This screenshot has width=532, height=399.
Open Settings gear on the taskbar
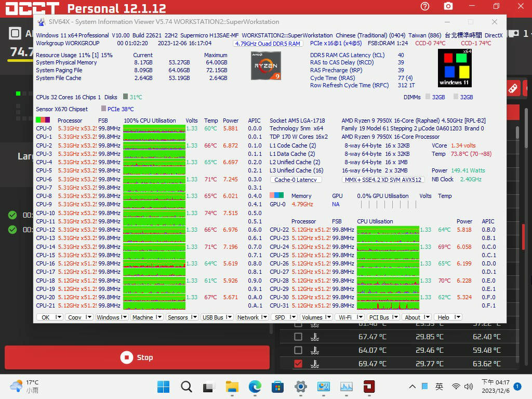301,387
